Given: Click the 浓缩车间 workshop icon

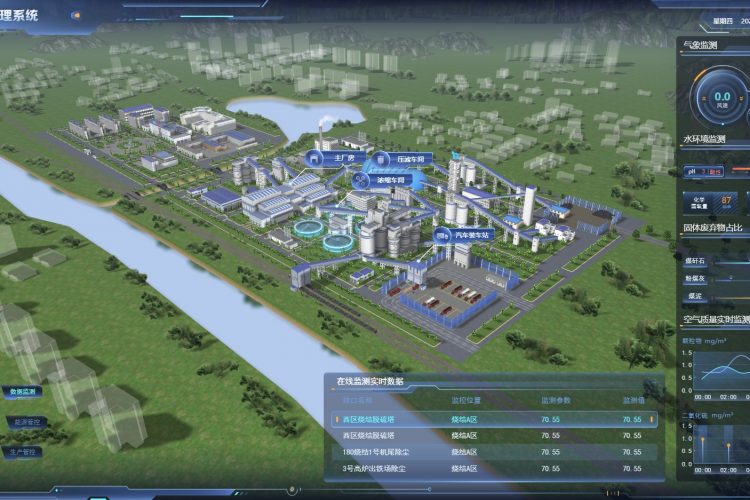Looking at the screenshot, I should pos(359,181).
